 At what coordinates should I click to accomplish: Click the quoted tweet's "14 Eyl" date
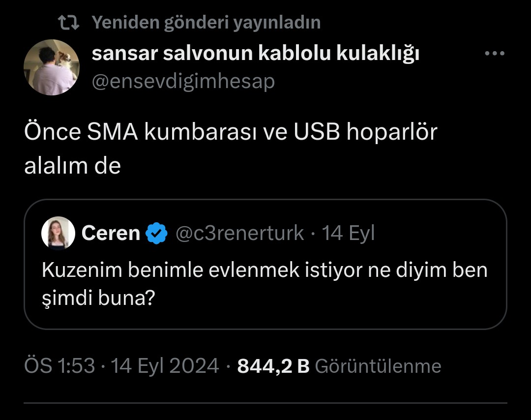click(x=348, y=233)
